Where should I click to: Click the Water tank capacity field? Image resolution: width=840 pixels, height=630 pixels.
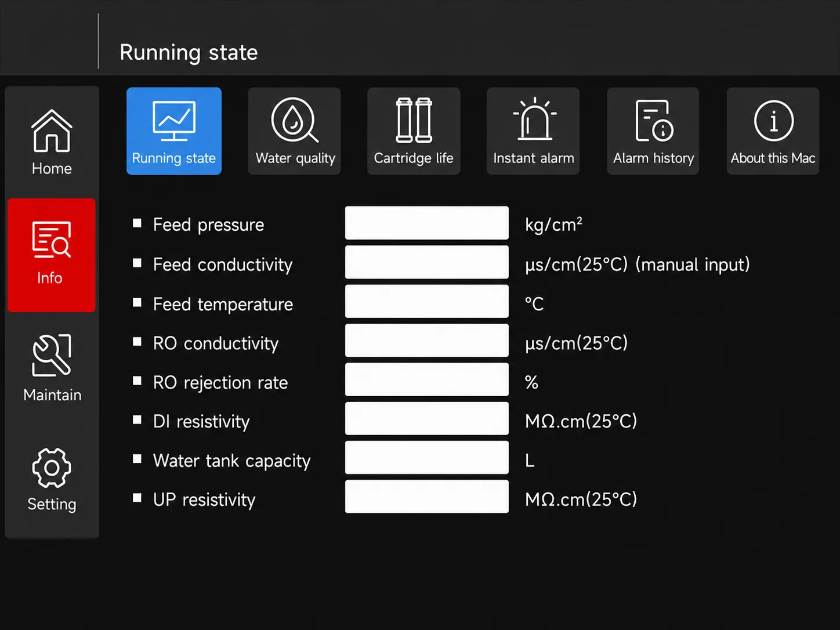tap(427, 458)
